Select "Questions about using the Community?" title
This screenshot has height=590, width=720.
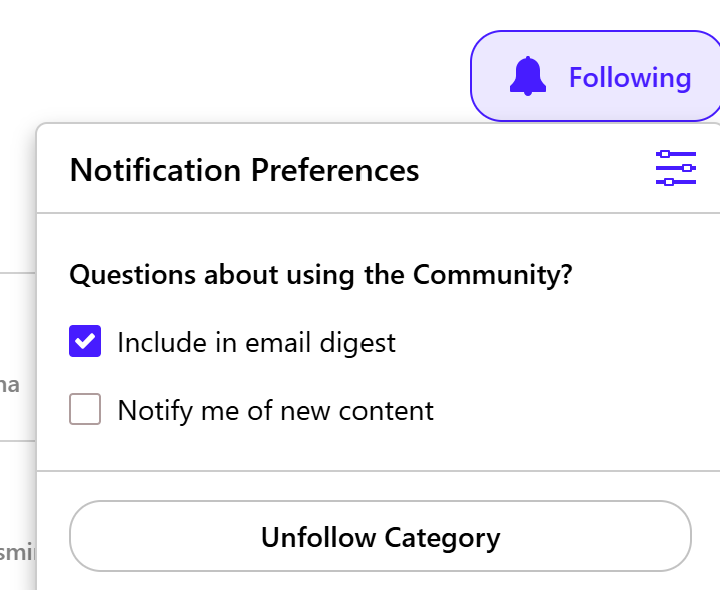coord(320,275)
